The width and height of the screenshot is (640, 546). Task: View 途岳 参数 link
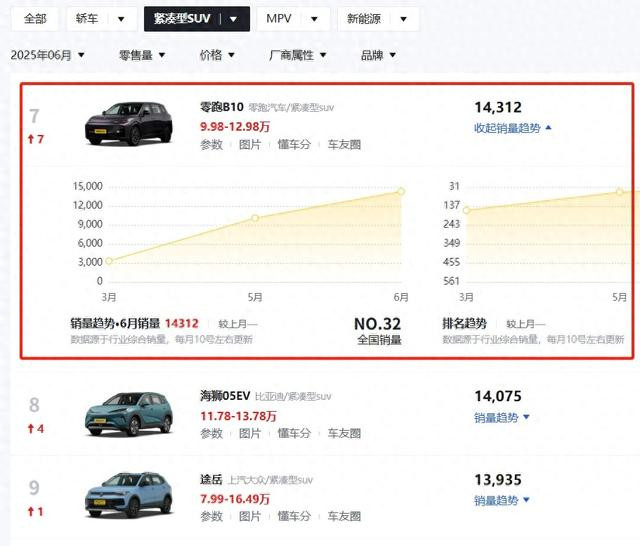(211, 516)
